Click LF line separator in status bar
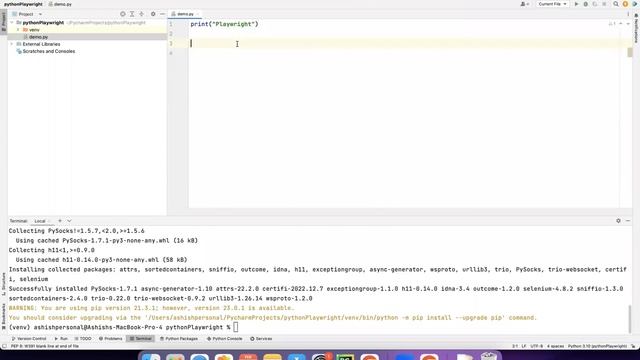640x360 pixels. [x=524, y=346]
